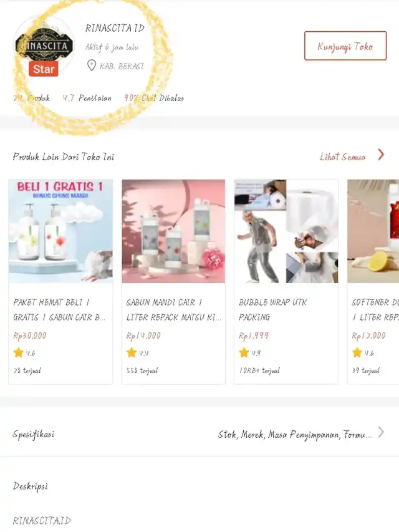Click the Lihat Semua chevron arrow
This screenshot has height=532, width=399.
[381, 155]
